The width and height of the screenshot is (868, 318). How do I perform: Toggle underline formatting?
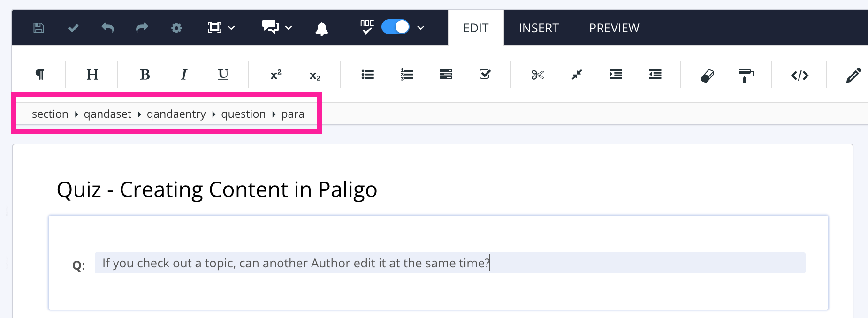coord(223,75)
